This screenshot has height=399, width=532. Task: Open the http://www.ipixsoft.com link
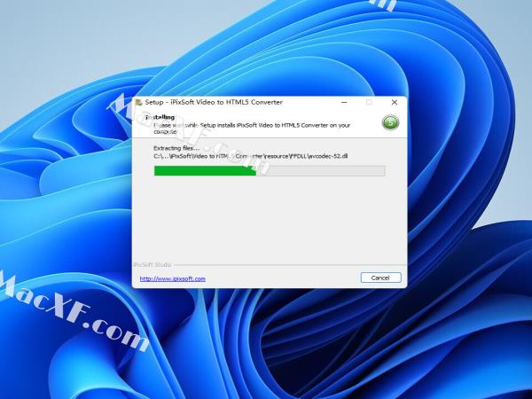[x=172, y=278]
